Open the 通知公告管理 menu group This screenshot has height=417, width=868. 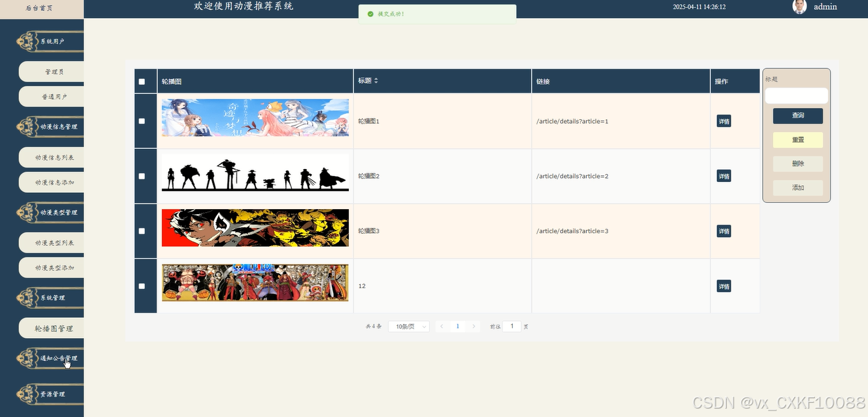pos(49,358)
